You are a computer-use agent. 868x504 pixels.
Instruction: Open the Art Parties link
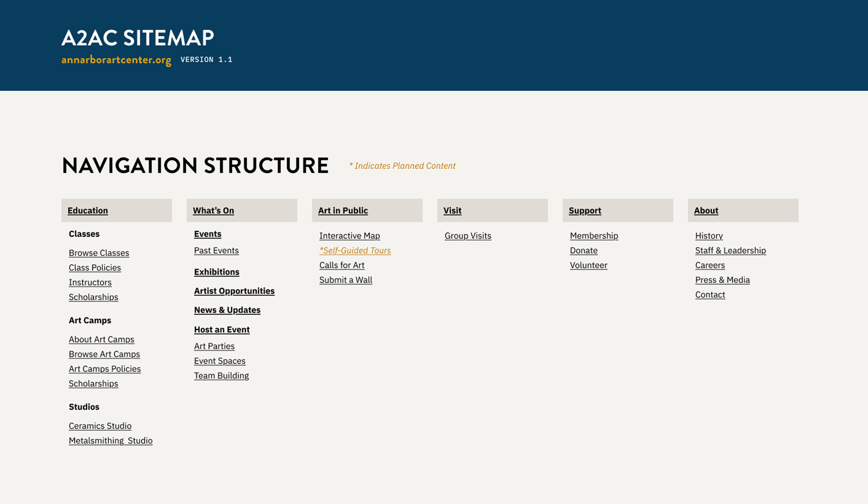[214, 346]
